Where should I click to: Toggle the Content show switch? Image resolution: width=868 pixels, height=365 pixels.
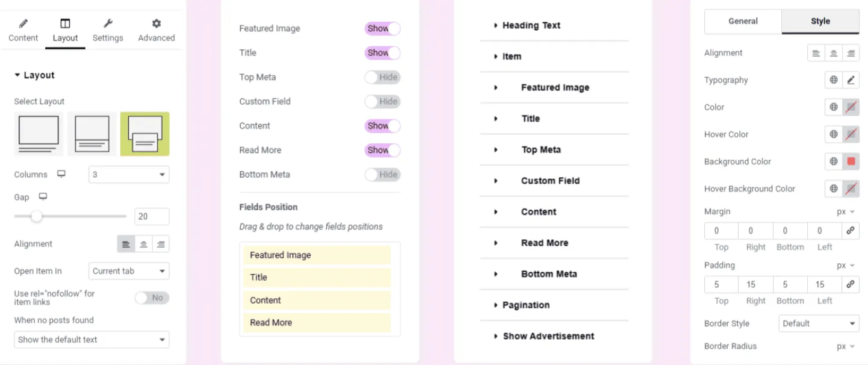pyautogui.click(x=382, y=126)
